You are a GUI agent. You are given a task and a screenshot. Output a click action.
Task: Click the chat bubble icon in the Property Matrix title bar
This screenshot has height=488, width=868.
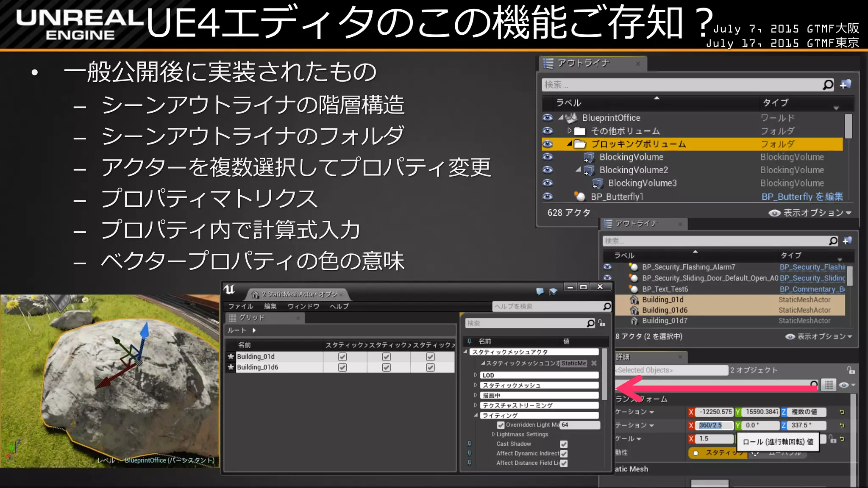tap(540, 291)
